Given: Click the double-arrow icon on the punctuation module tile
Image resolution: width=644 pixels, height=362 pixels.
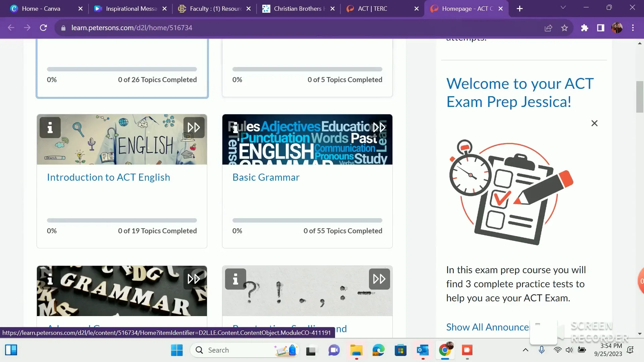Looking at the screenshot, I should click(x=379, y=279).
